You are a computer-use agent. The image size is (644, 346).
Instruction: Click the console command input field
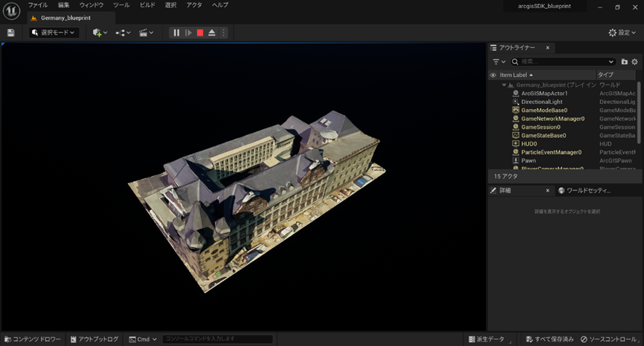point(217,339)
